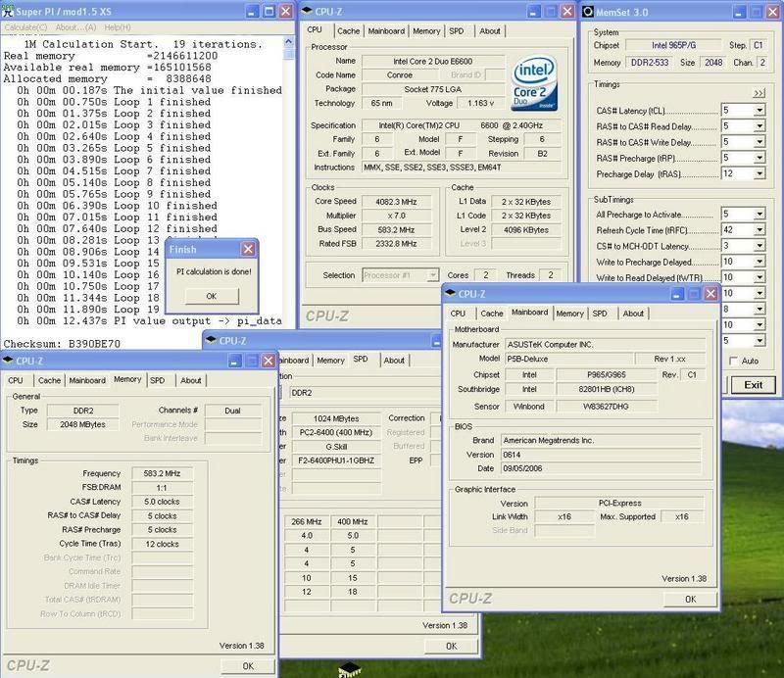The width and height of the screenshot is (784, 678).
Task: Click OK in the Finish dialog
Action: coord(212,296)
